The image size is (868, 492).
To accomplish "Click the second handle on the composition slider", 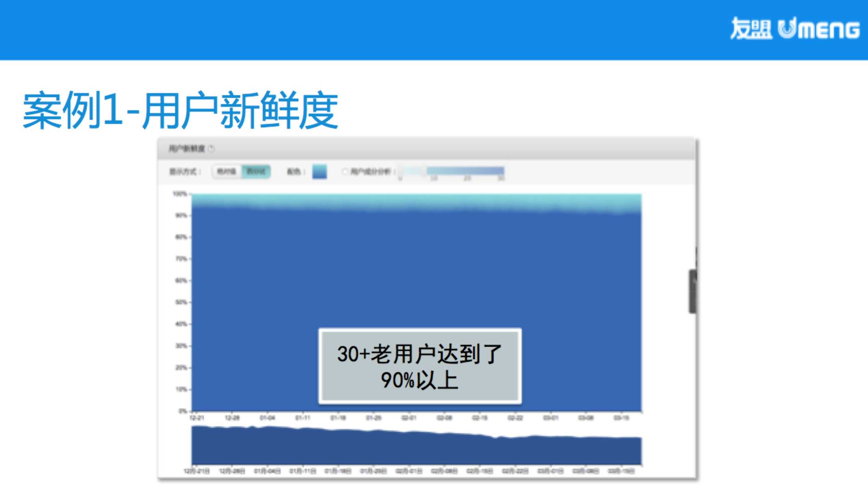I will click(x=424, y=171).
